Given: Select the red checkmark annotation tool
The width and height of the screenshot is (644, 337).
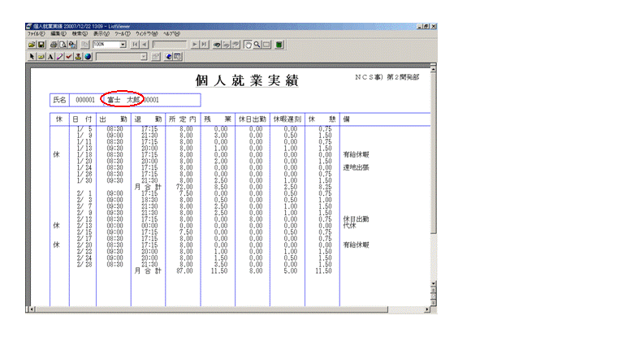Looking at the screenshot, I should click(68, 56).
